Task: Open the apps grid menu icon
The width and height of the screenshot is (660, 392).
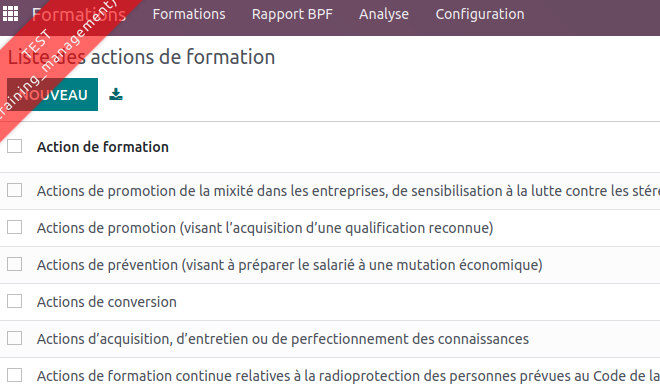Action: [x=11, y=14]
